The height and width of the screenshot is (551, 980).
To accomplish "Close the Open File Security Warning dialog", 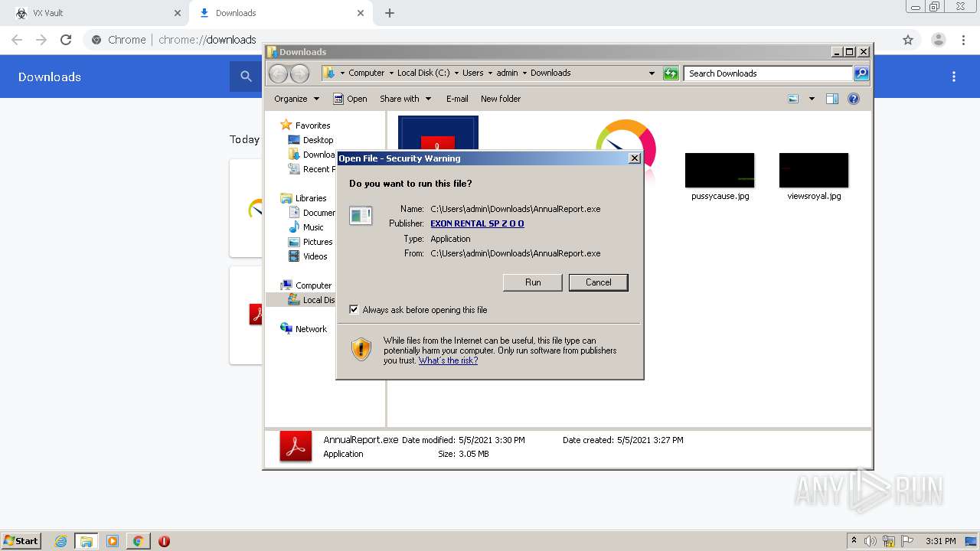I will 634,158.
